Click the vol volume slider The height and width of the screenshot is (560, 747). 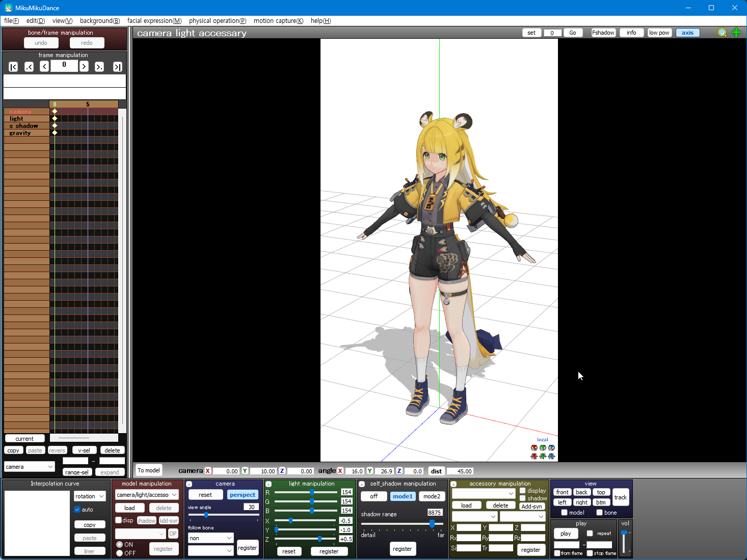[624, 542]
